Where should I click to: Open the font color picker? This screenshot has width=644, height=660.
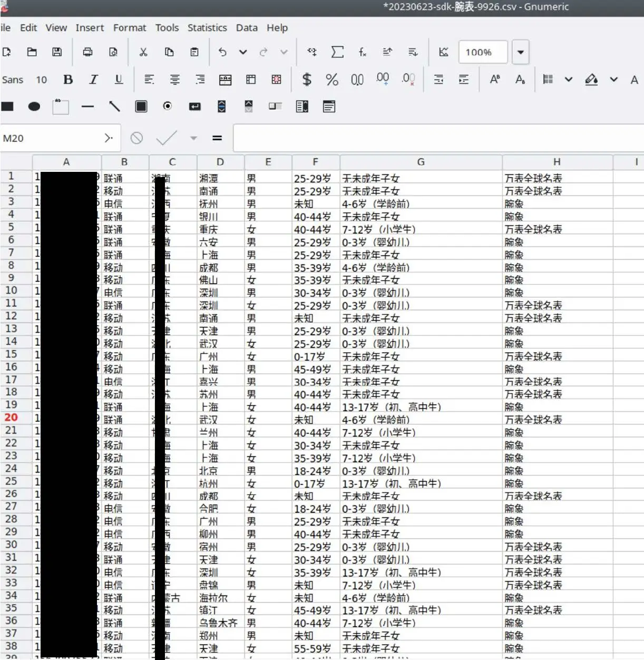coord(635,79)
